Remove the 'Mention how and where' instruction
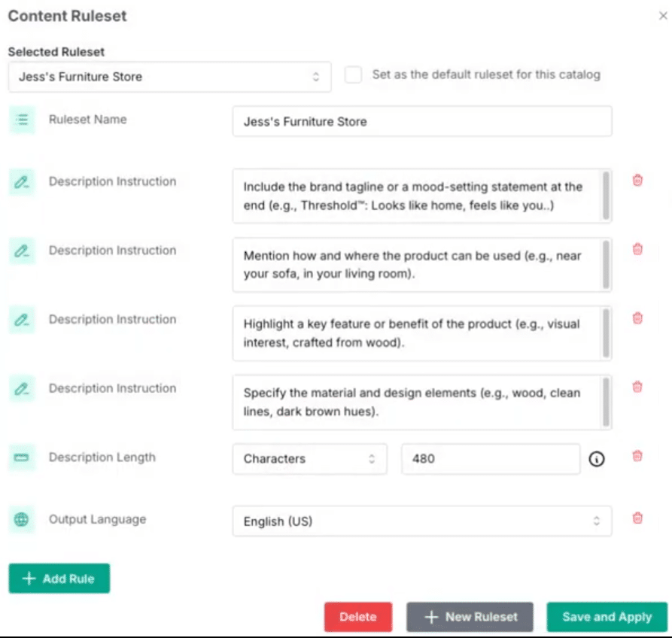Viewport: 672px width, 638px height. point(637,249)
